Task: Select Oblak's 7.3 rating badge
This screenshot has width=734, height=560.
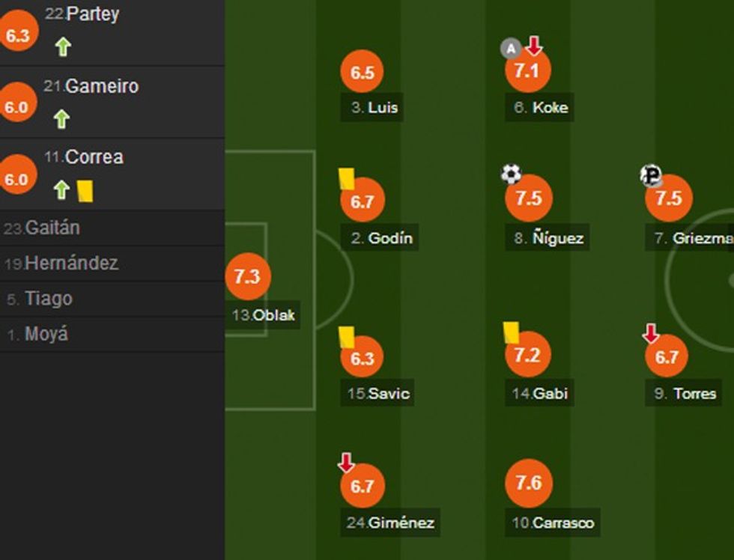Action: 247,276
